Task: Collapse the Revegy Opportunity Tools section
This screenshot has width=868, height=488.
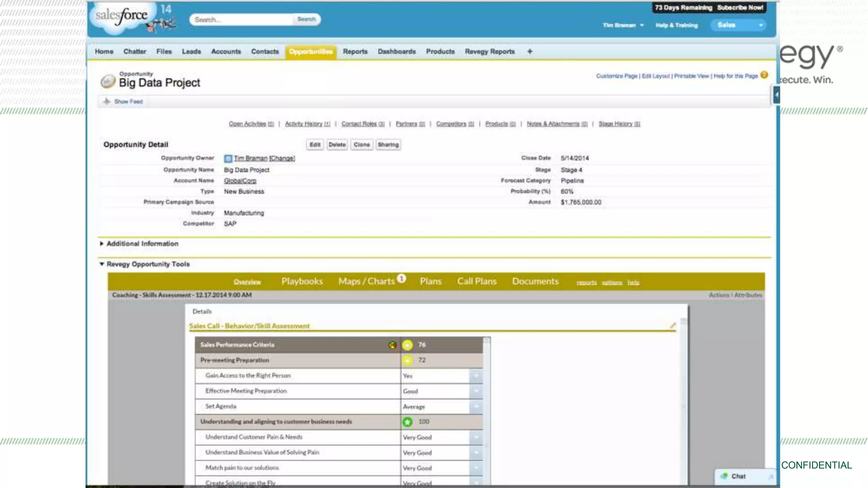Action: (102, 264)
